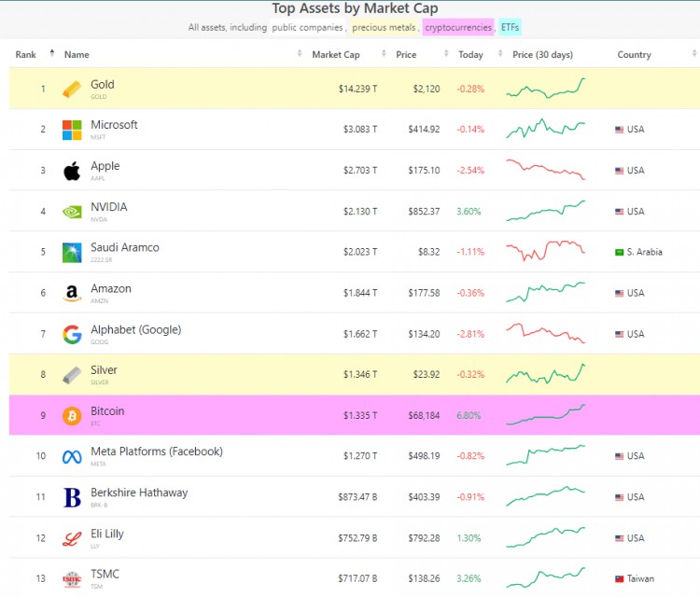Image resolution: width=700 pixels, height=597 pixels.
Task: Click NVIDIA's 3.60% daily change
Action: point(469,212)
